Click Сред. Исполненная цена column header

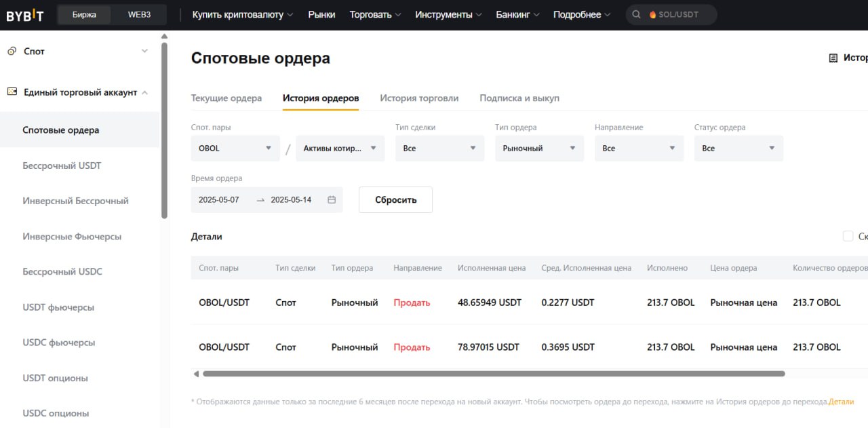coord(586,268)
